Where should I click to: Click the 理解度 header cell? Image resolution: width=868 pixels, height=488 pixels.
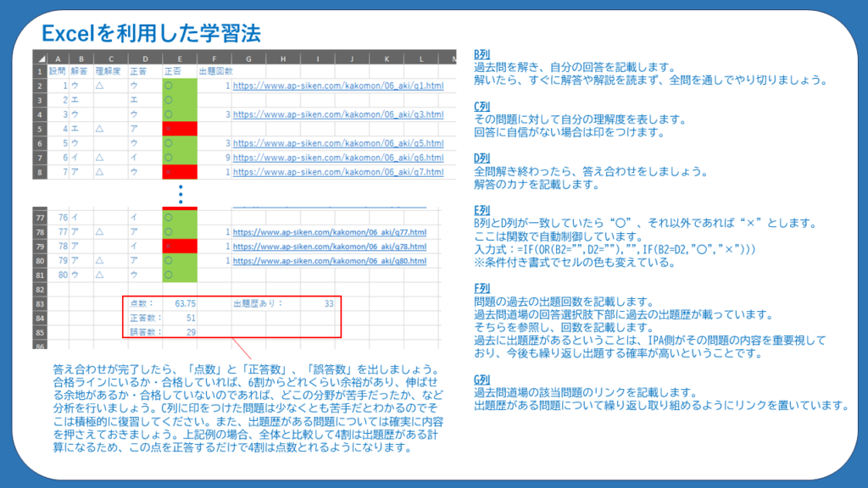click(x=108, y=72)
